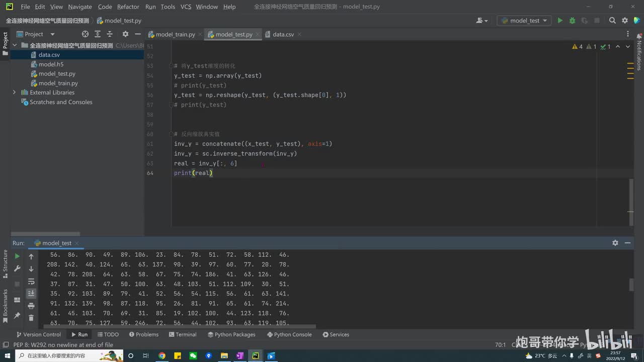The height and width of the screenshot is (362, 644).
Task: Open the Python Packages tool window
Action: pos(231,334)
